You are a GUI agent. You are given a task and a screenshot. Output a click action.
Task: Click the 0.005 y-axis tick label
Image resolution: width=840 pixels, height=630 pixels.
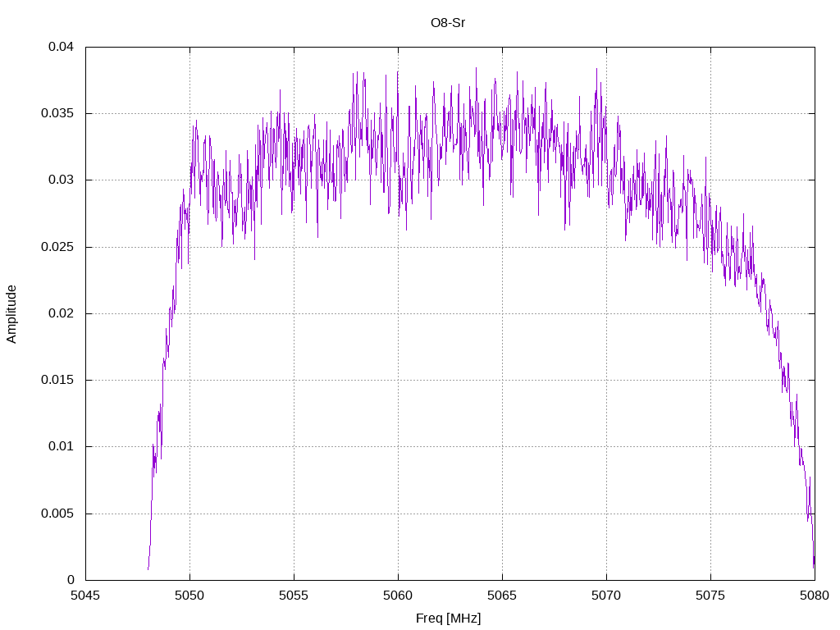[x=57, y=514]
